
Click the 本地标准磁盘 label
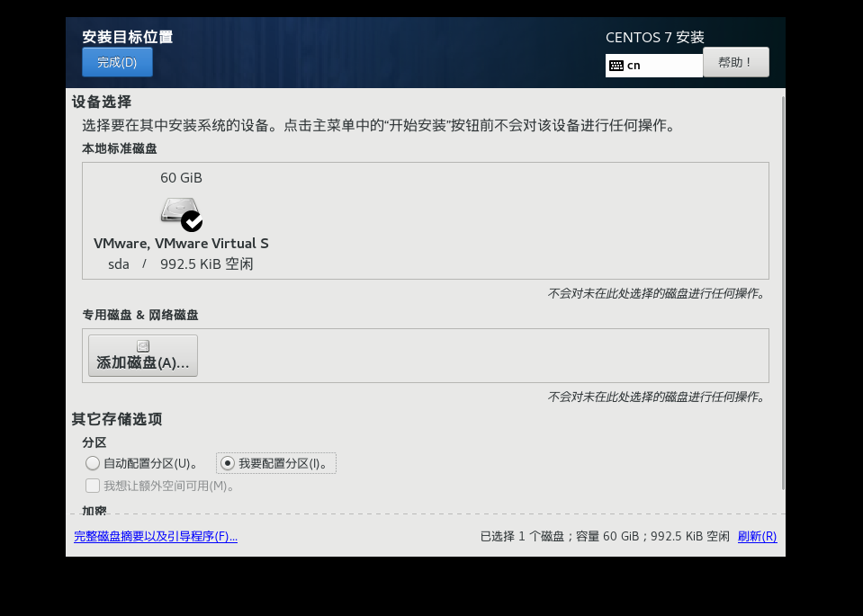pos(120,148)
